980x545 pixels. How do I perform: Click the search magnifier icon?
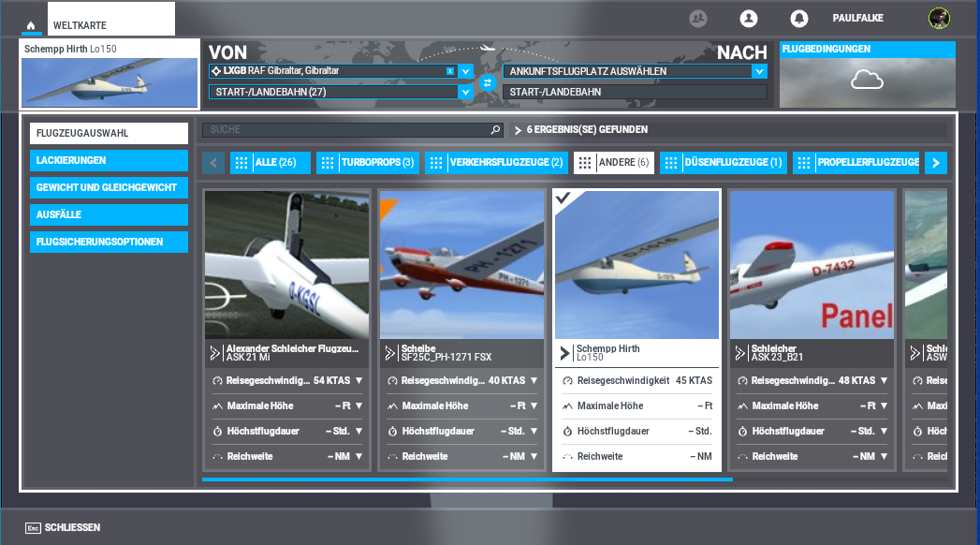[x=495, y=129]
